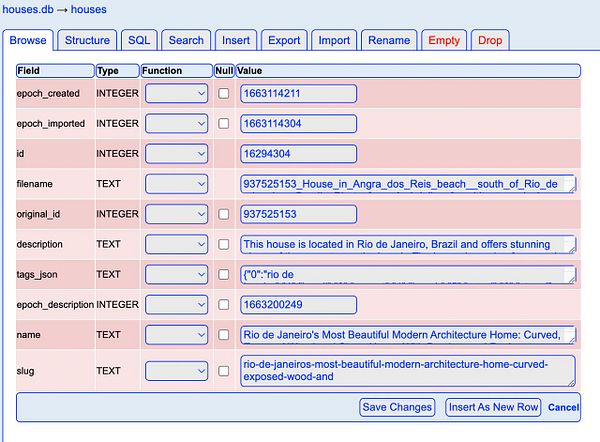Click the slug textarea resize handle
The height and width of the screenshot is (442, 600).
(572, 383)
